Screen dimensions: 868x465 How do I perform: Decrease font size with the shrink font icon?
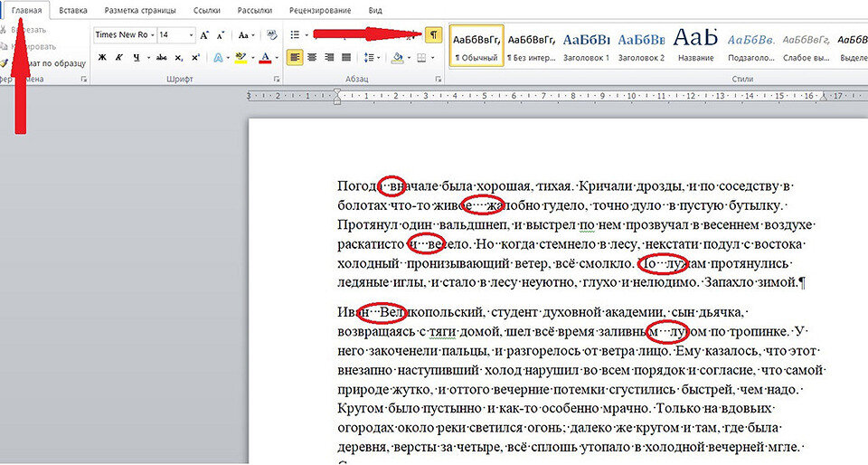point(221,35)
